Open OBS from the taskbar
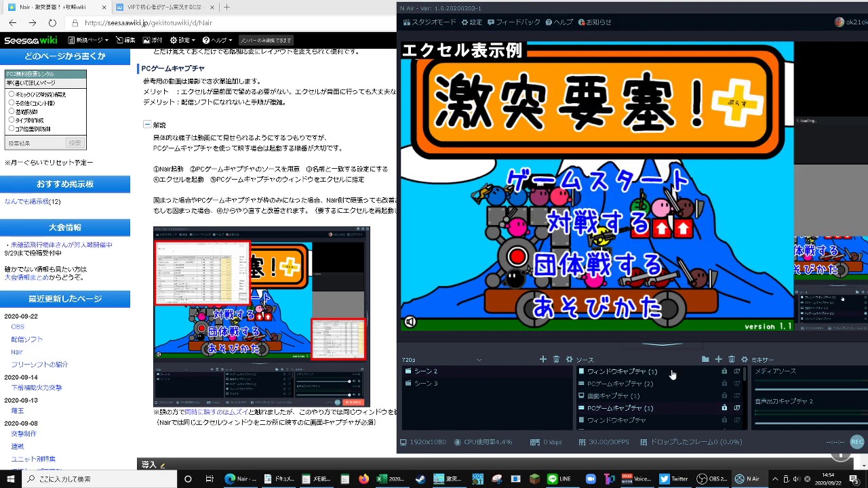The height and width of the screenshot is (488, 868). click(x=712, y=479)
